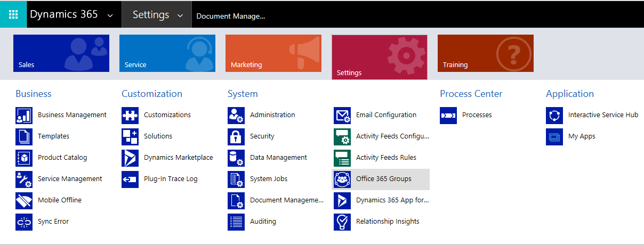Click the My Apps icon
The width and height of the screenshot is (644, 245).
[554, 136]
